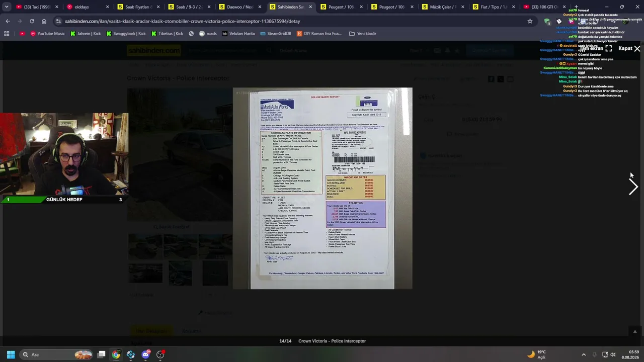Open the Chrome apps grid icon

point(7,34)
